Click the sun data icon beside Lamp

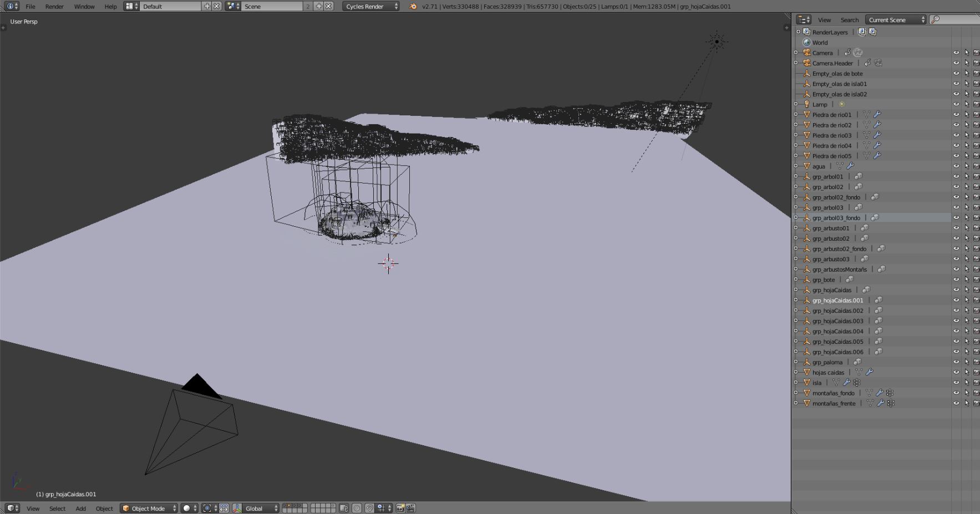(841, 104)
